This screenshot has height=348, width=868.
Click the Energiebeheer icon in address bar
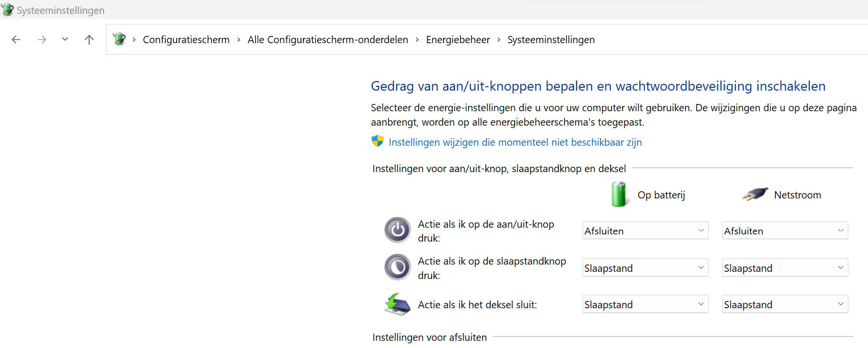(119, 39)
